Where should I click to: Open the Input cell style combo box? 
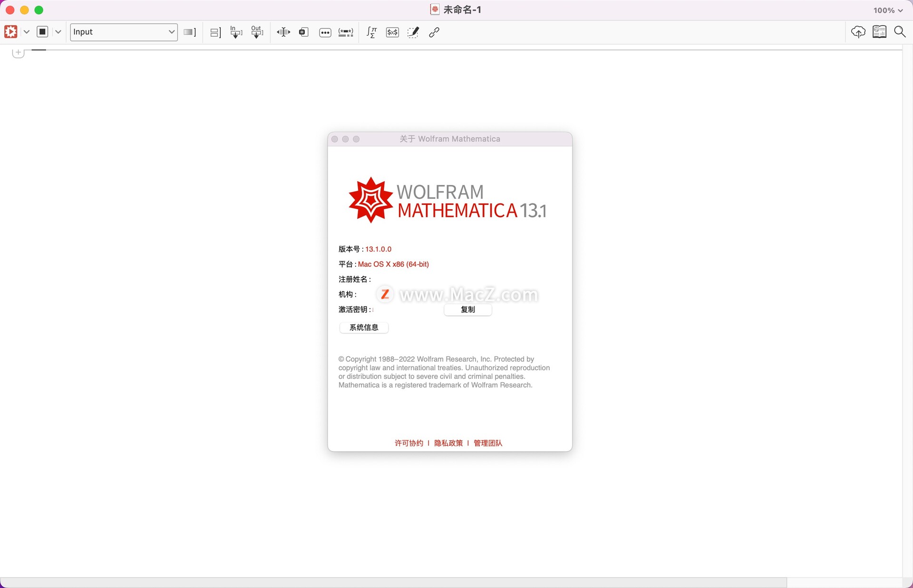[x=124, y=32]
